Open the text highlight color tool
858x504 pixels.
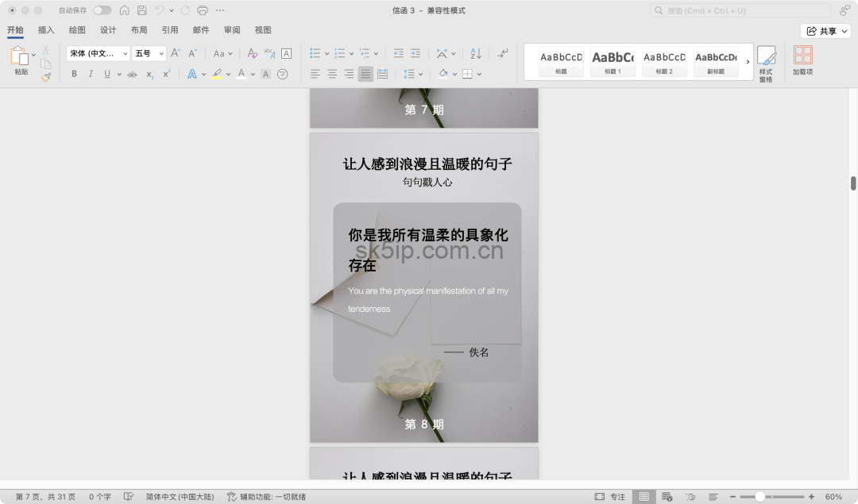tap(217, 73)
